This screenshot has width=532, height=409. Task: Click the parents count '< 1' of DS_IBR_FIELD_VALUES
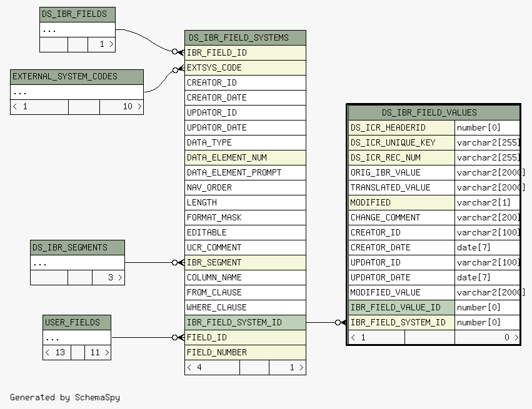[376, 337]
